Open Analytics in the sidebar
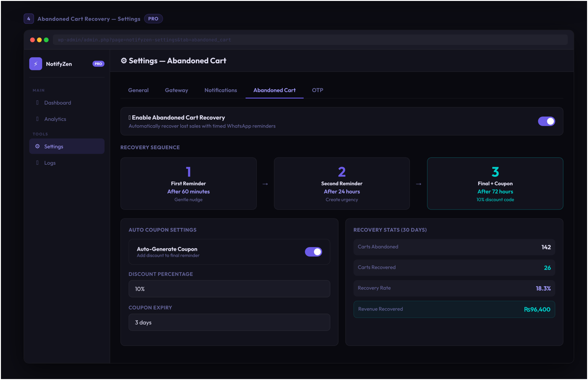The width and height of the screenshot is (588, 380). pyautogui.click(x=67, y=119)
